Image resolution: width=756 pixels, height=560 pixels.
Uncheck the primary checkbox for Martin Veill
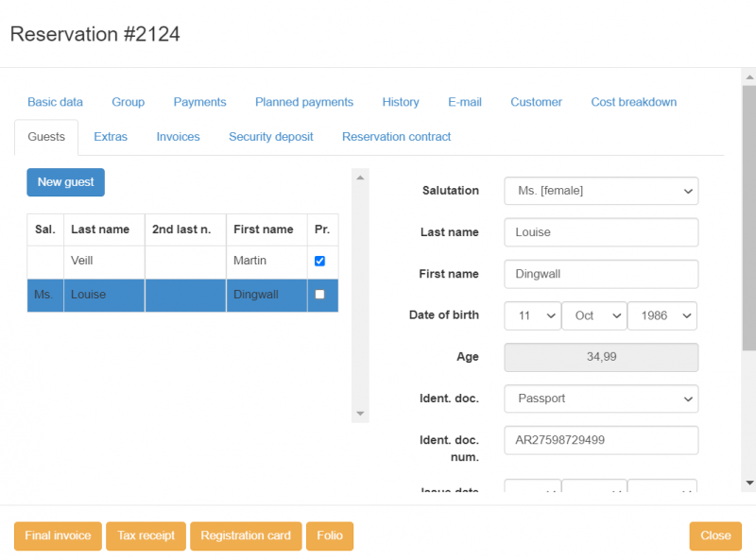pos(319,261)
